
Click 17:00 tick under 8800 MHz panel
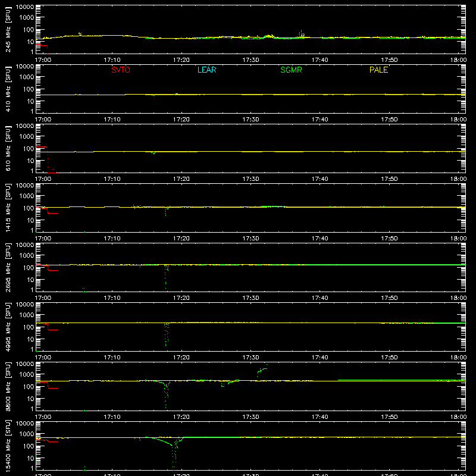coord(43,417)
